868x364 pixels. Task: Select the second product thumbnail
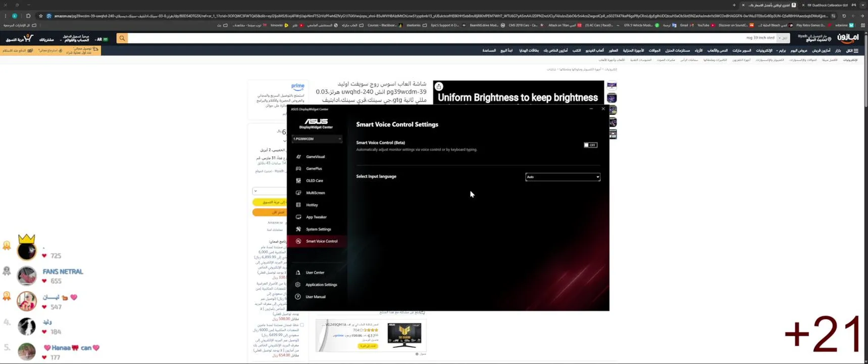click(612, 98)
